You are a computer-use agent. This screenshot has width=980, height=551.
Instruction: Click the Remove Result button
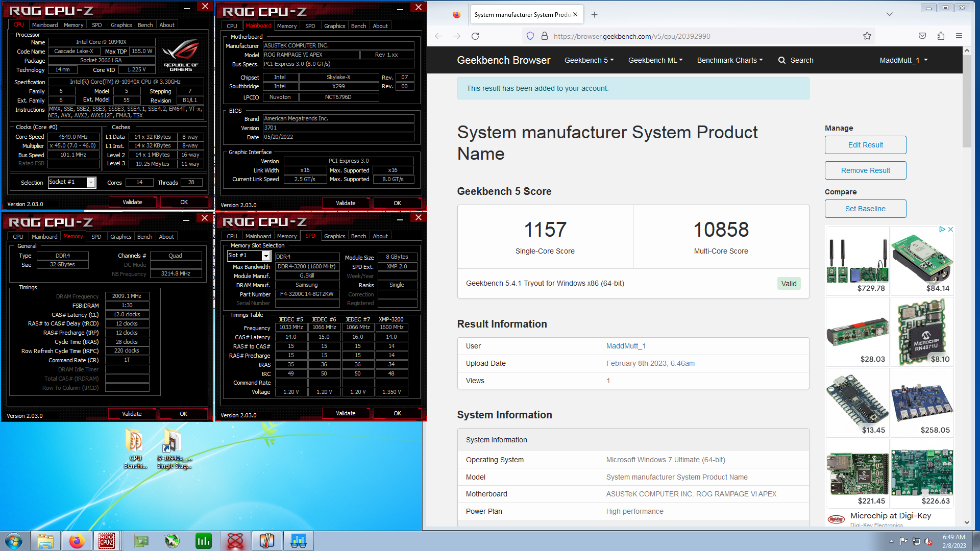click(865, 170)
